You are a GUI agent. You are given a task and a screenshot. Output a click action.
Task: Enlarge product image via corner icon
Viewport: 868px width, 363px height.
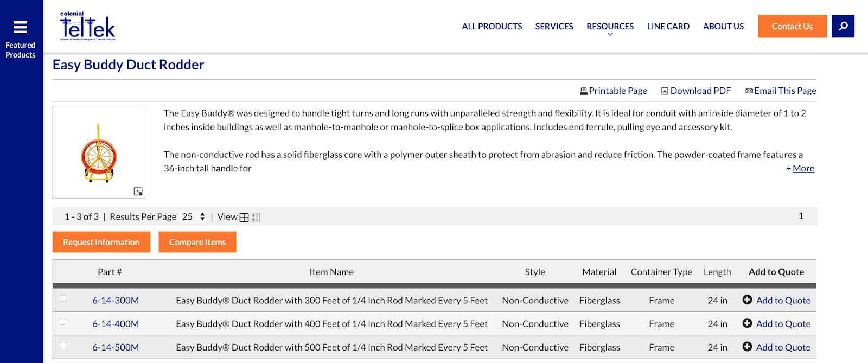(138, 192)
